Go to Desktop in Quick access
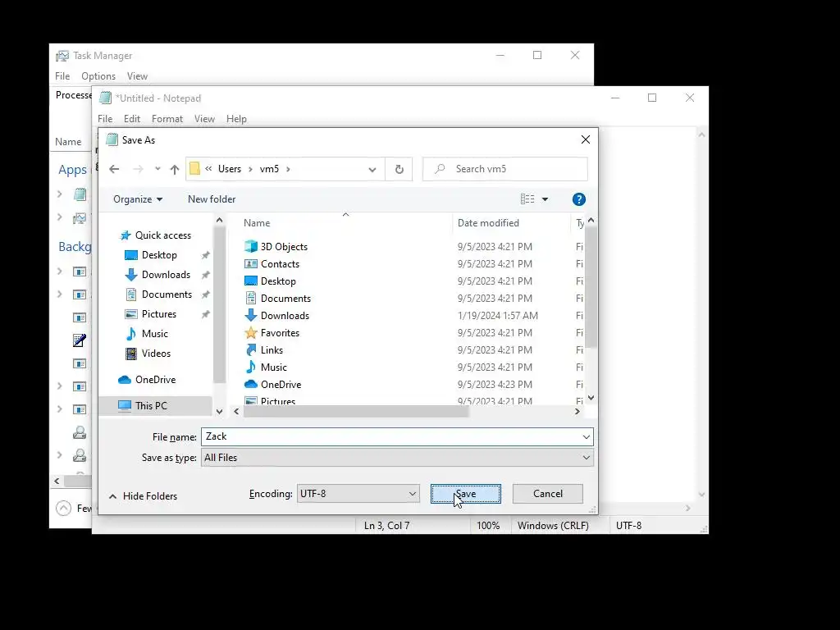This screenshot has width=840, height=630. click(159, 255)
